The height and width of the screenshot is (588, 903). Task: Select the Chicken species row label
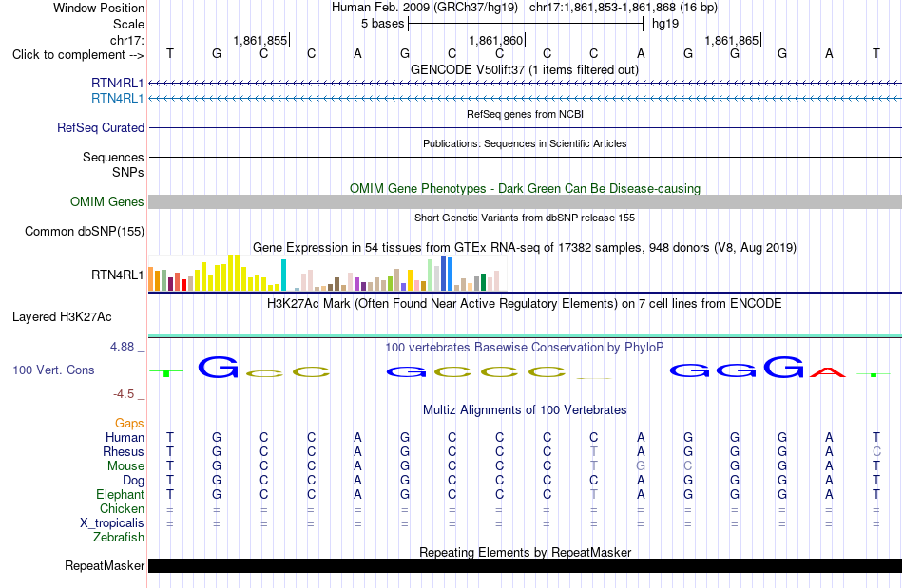pyautogui.click(x=122, y=508)
